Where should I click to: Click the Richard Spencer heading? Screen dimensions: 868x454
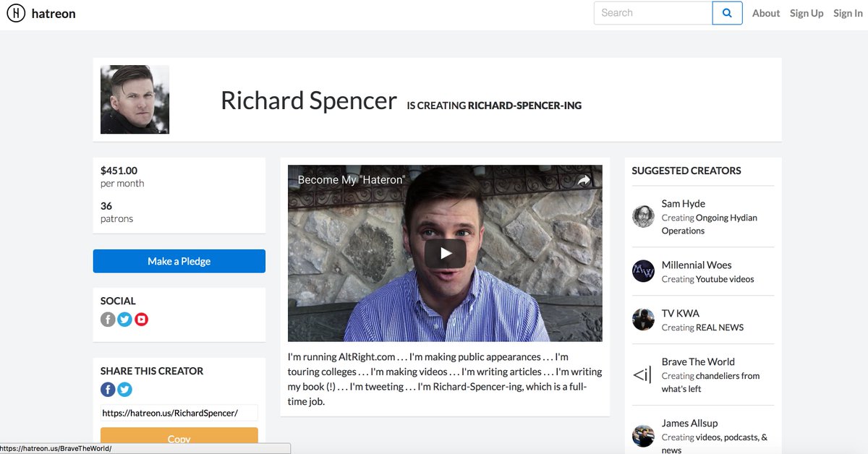coord(309,100)
